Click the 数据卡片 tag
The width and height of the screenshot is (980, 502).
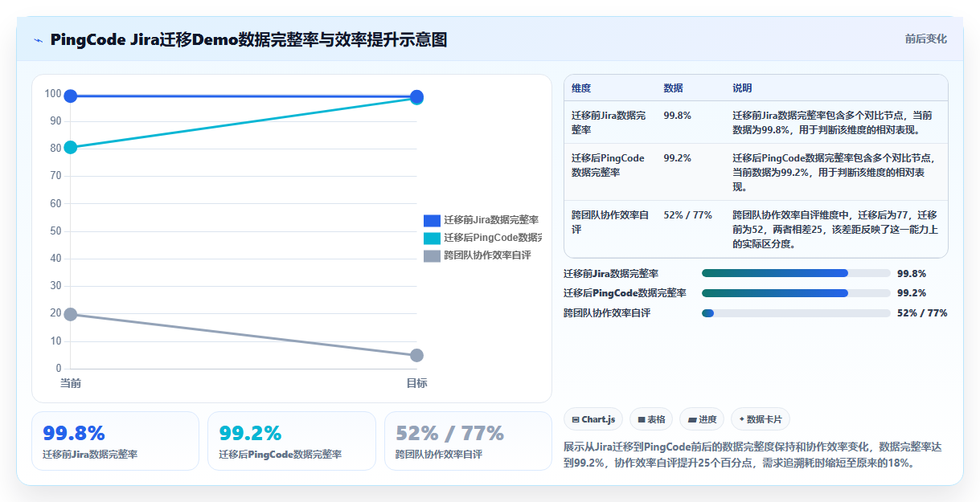pyautogui.click(x=760, y=419)
